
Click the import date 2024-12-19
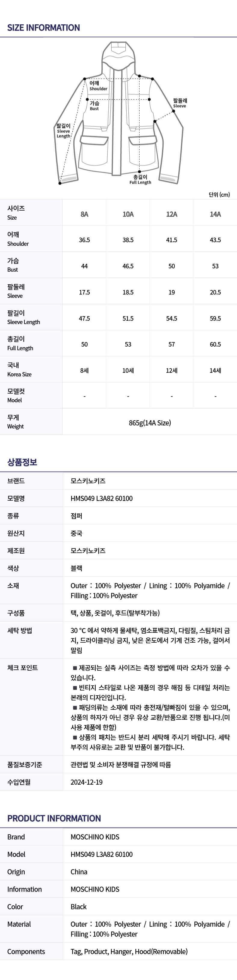[x=86, y=782]
